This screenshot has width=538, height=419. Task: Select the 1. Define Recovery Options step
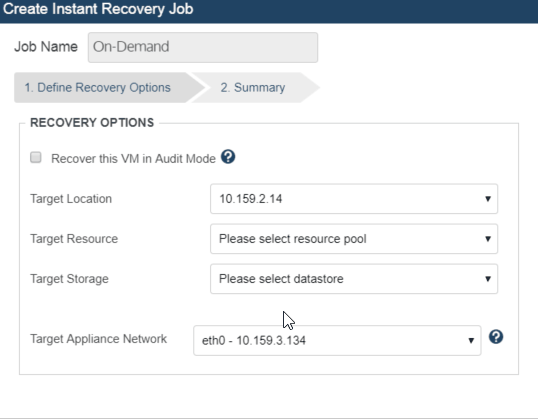click(97, 88)
